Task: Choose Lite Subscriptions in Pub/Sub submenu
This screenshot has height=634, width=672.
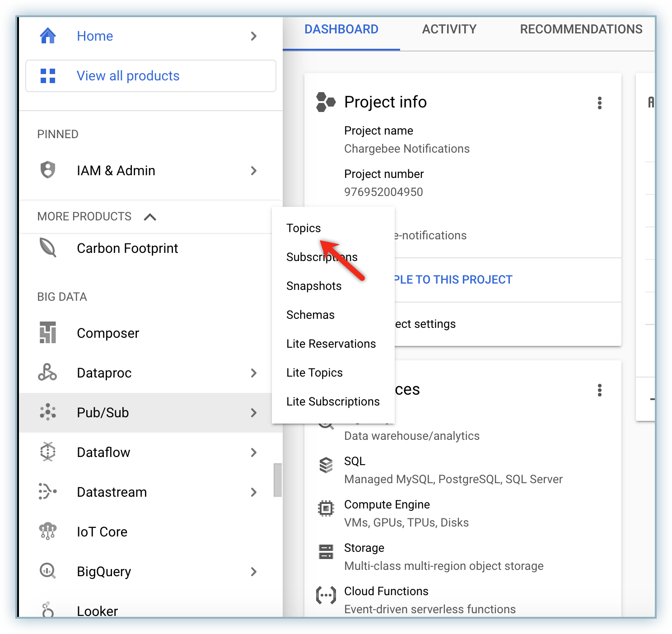Action: (x=333, y=401)
